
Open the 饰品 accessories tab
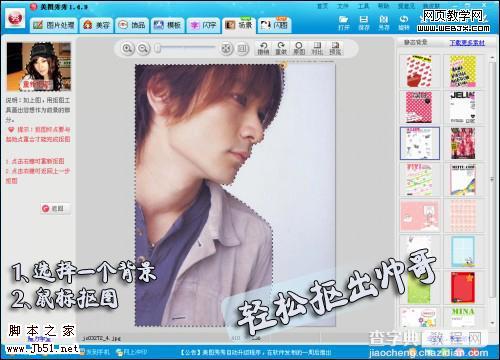click(132, 25)
